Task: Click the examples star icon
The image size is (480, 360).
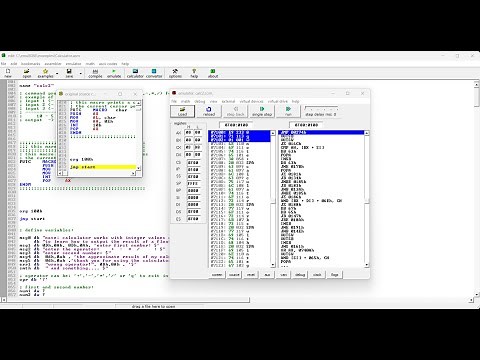Action: (x=45, y=73)
